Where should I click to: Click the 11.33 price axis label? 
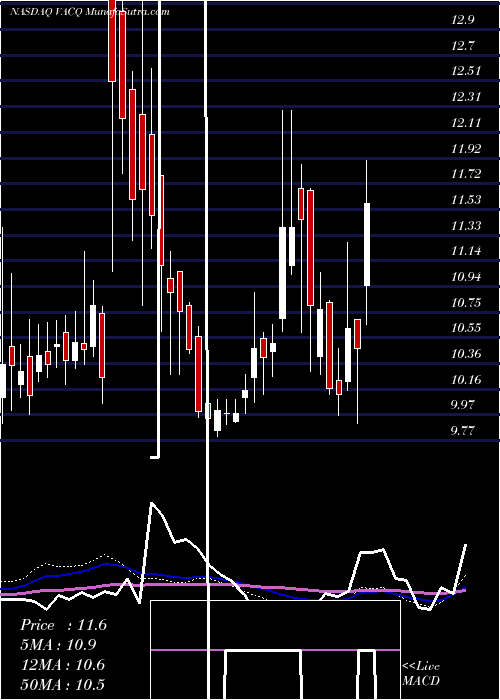pos(466,226)
